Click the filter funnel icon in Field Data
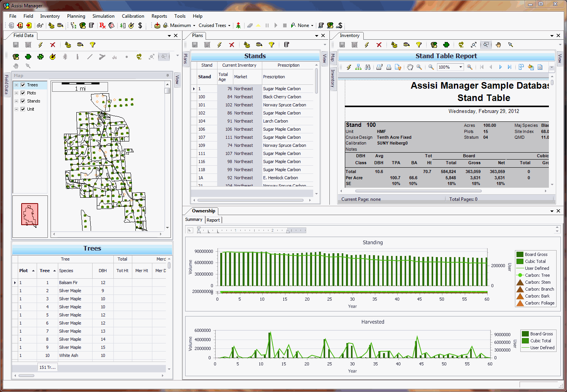The height and width of the screenshot is (392, 567). click(x=93, y=45)
